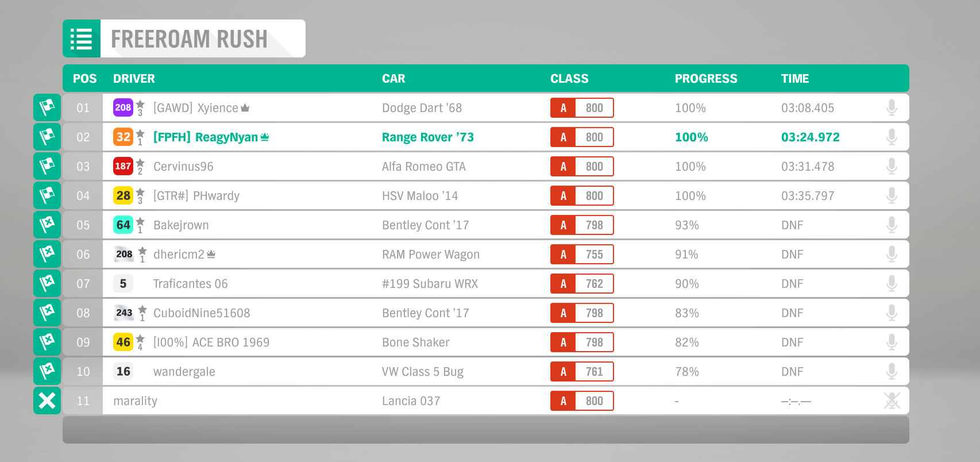Viewport: 980px width, 462px height.
Task: Select driver [GTR#] PHwardy
Action: point(196,196)
